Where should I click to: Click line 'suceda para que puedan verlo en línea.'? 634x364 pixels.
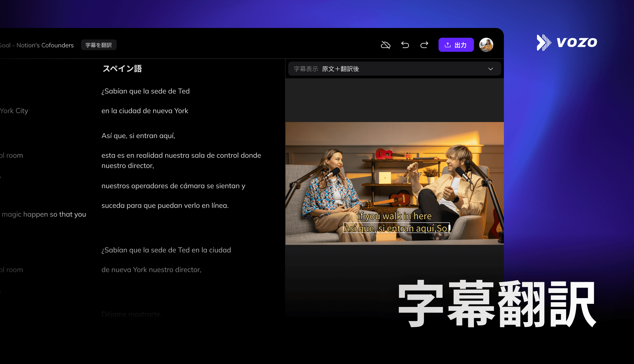(165, 205)
